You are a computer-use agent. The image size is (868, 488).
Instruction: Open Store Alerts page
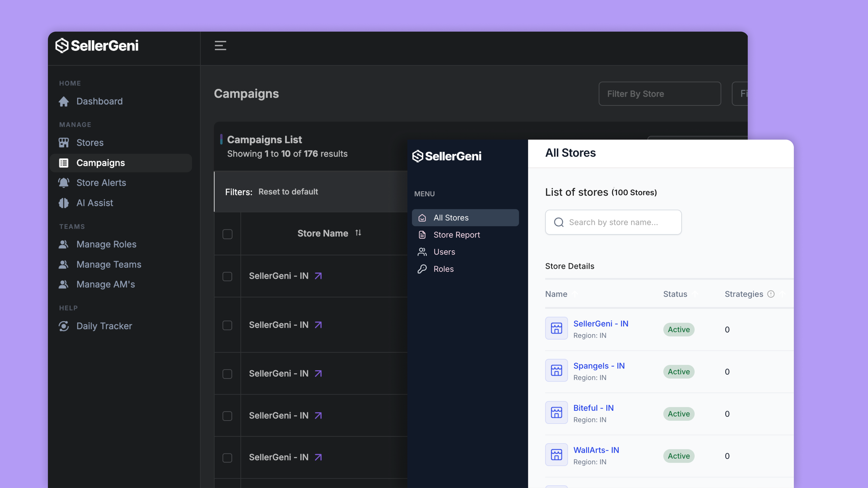coord(101,183)
